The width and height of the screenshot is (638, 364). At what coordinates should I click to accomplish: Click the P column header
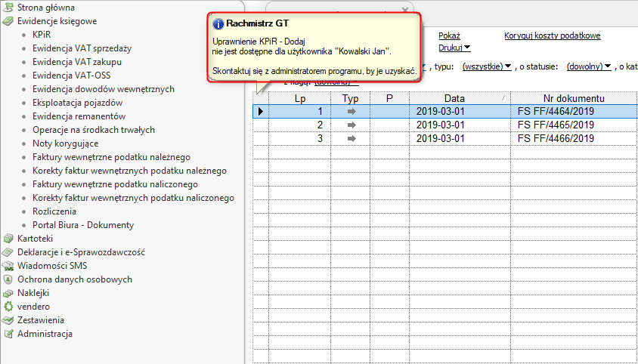389,98
